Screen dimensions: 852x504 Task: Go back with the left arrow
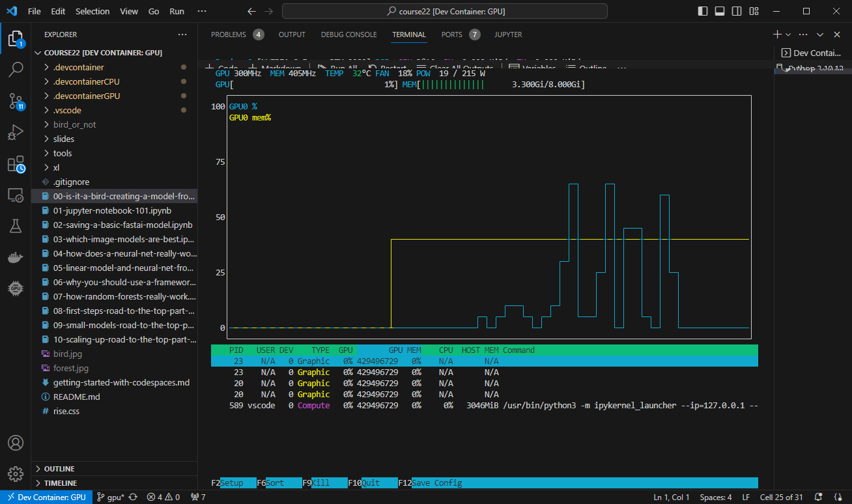coord(252,11)
